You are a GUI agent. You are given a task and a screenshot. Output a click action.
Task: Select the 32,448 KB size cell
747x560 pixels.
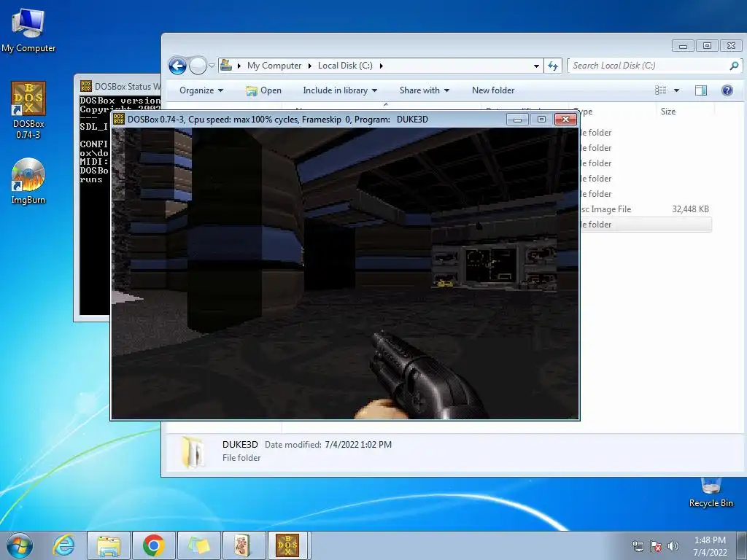[x=690, y=209]
